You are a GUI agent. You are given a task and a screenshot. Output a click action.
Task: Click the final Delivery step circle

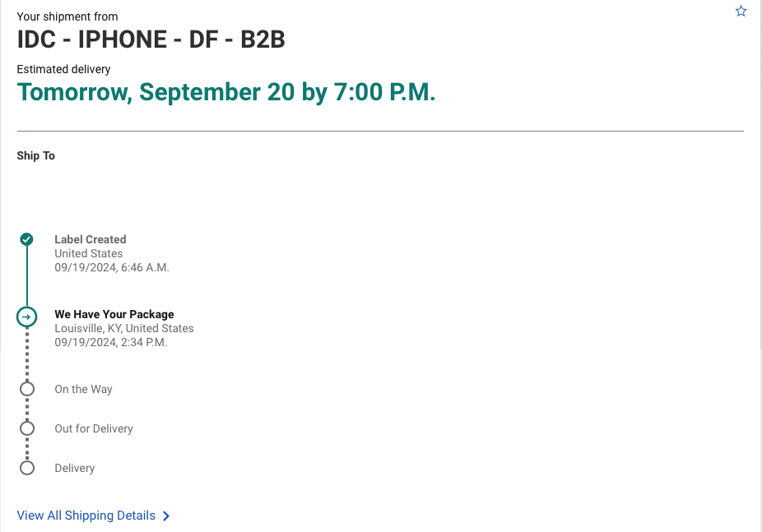pyautogui.click(x=27, y=468)
